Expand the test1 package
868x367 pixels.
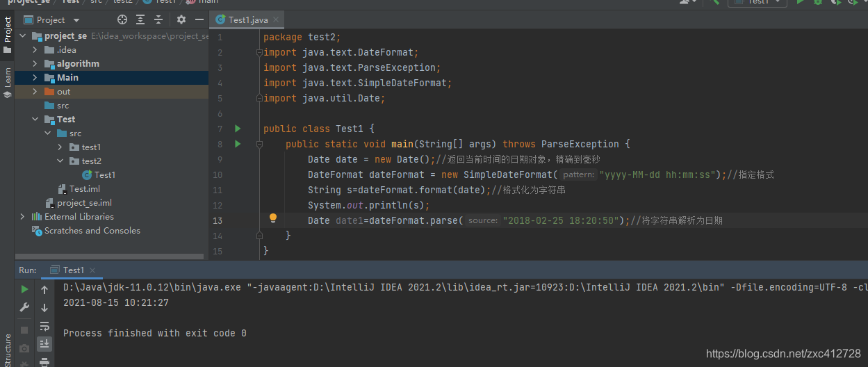click(60, 147)
